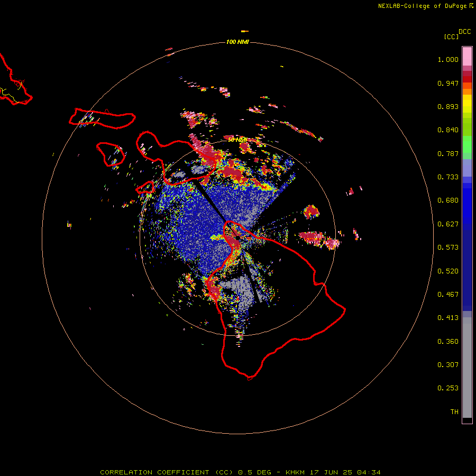Select the 0.733 scale value

point(448,177)
